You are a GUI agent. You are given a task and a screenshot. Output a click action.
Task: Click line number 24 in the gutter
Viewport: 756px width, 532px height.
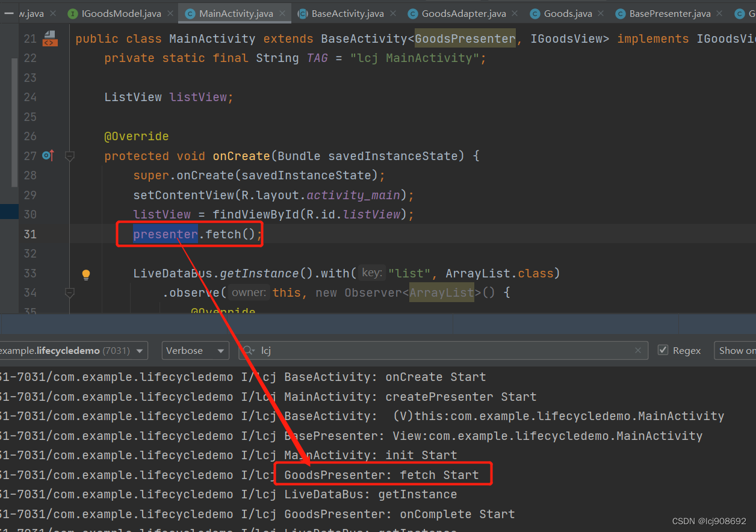click(x=30, y=97)
